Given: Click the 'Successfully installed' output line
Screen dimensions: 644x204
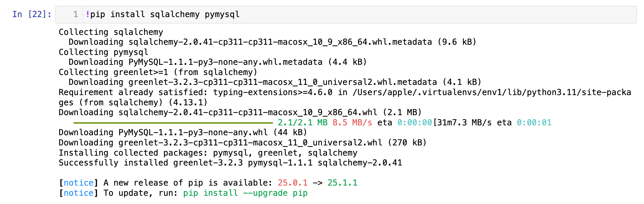Looking at the screenshot, I should coord(230,163).
